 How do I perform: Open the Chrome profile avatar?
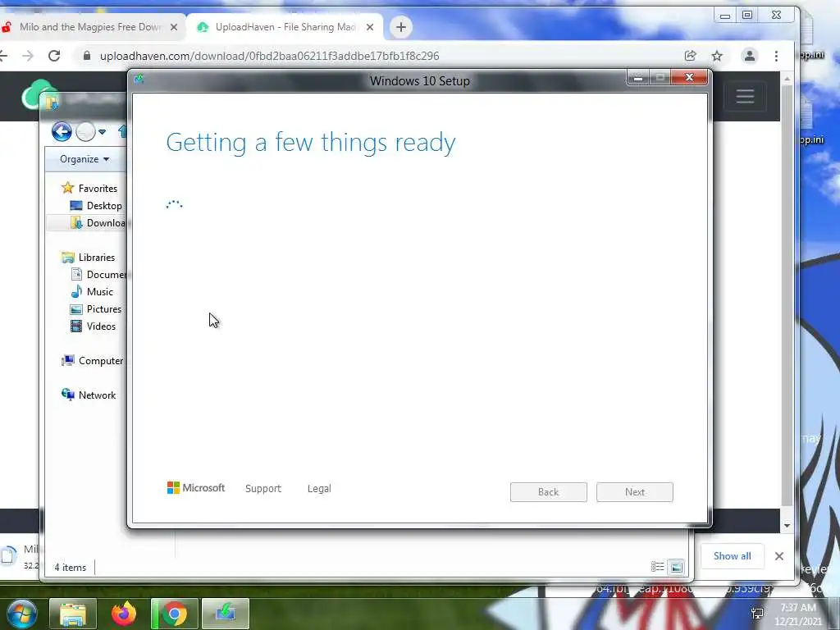(750, 56)
